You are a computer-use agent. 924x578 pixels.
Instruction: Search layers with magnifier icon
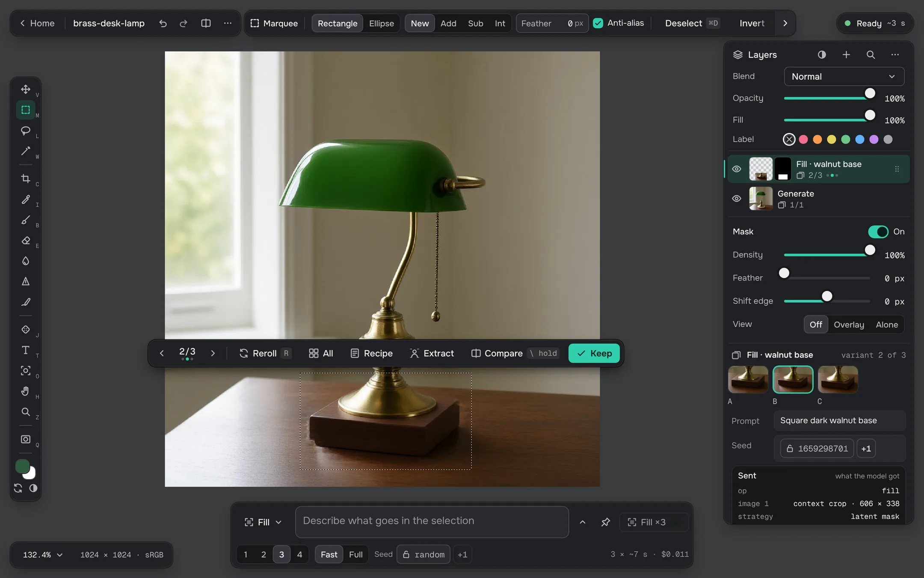pyautogui.click(x=871, y=55)
